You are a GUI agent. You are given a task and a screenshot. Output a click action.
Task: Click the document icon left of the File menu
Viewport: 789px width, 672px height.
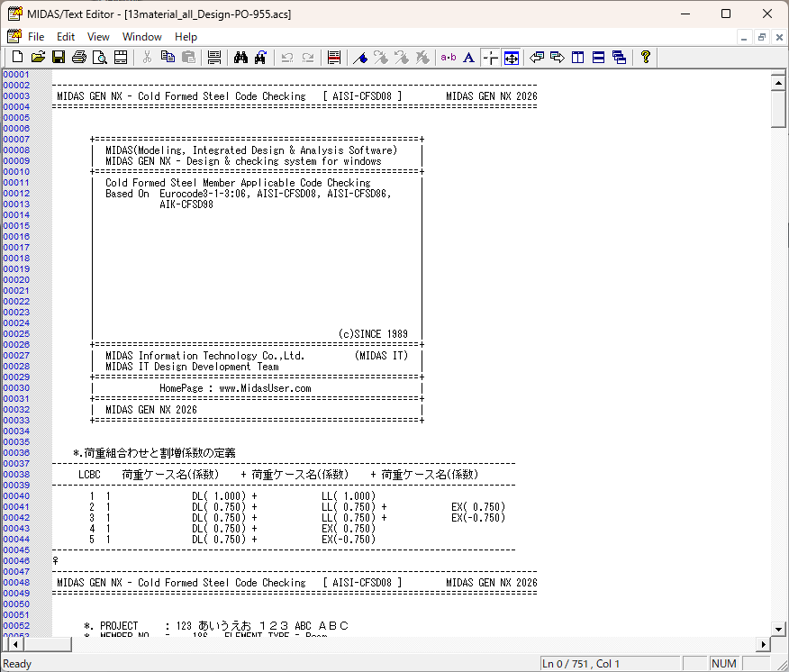click(14, 36)
